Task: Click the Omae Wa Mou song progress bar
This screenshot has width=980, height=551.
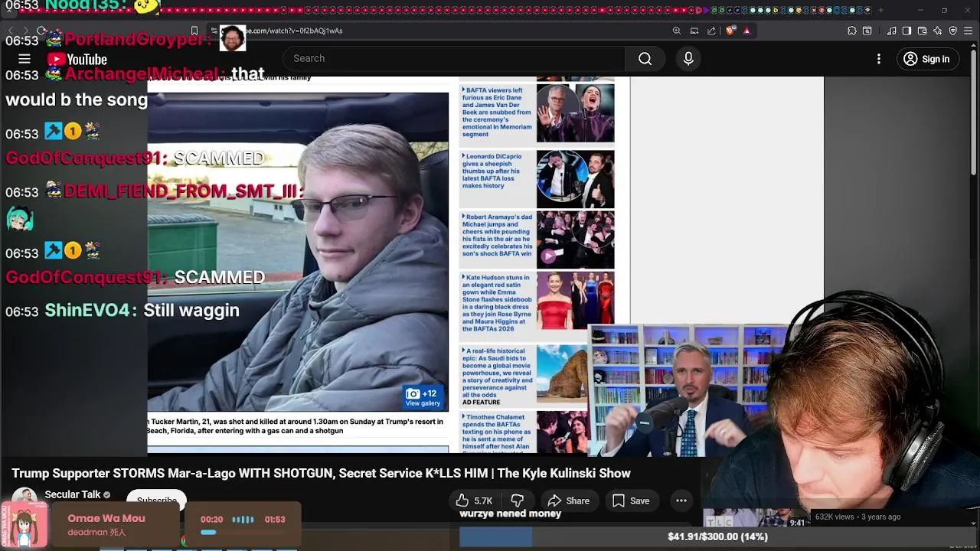Action: coord(243,533)
